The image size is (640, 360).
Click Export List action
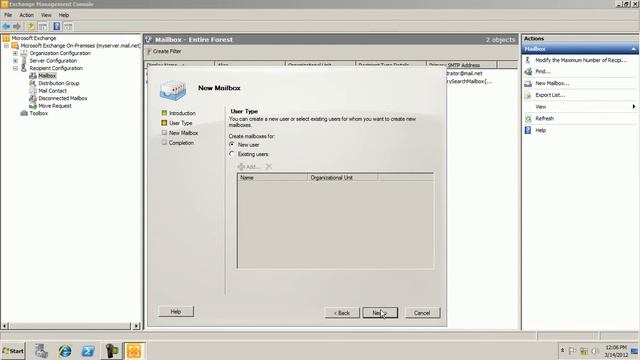pos(550,95)
